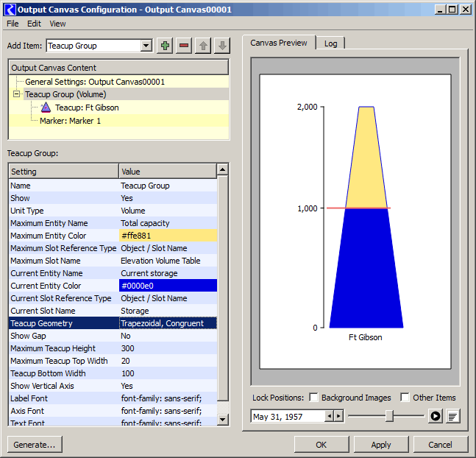Move selected item down with arrow button
This screenshot has height=458, width=476.
point(222,46)
